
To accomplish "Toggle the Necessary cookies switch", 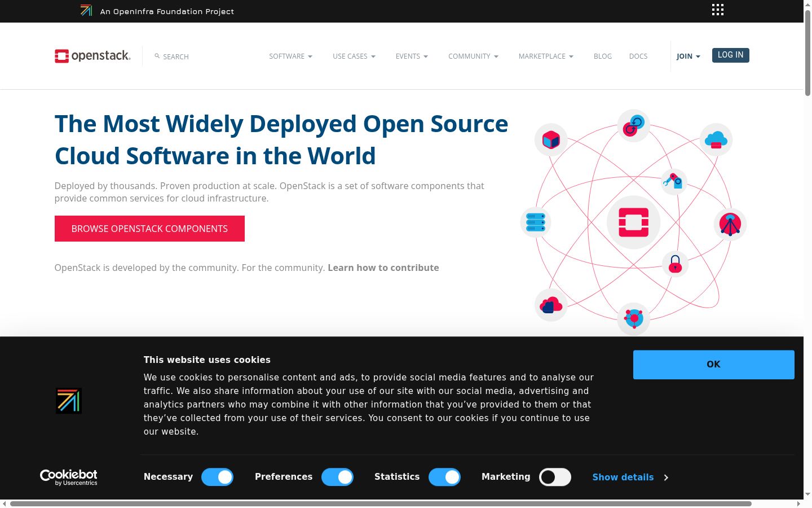I will pos(217,477).
